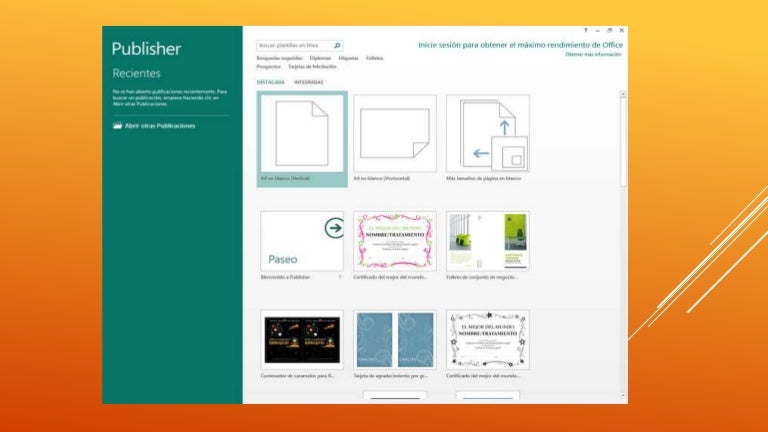Viewport: 768px width, 432px height.
Task: Click the scrollbar up arrow
Action: [623, 94]
